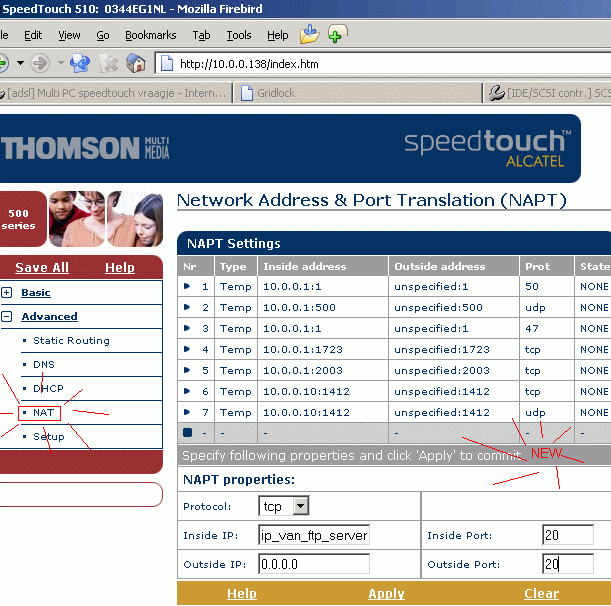Viewport: 611px width, 606px height.
Task: Click the Inside Port input field
Action: click(568, 535)
